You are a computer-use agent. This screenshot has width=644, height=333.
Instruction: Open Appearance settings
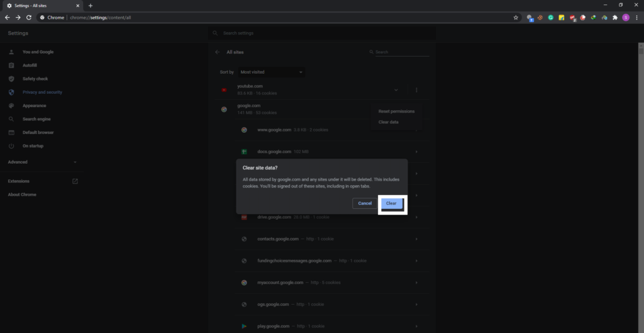(35, 106)
